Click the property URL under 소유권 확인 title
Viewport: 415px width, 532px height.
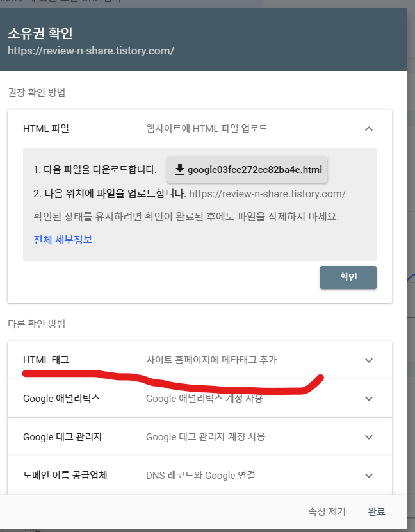click(x=91, y=51)
